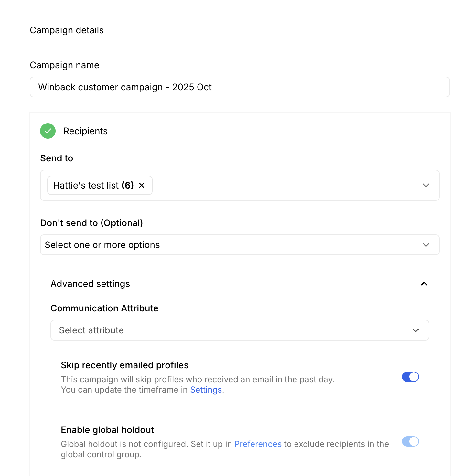Click the Select attribute chevron arrow
The image size is (472, 476).
(415, 330)
